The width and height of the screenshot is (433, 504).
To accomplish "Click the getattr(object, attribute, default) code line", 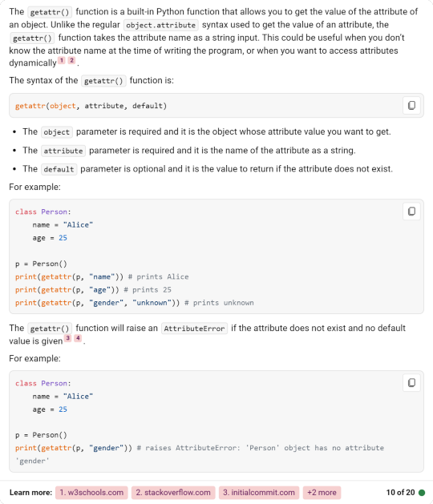I will 91,106.
